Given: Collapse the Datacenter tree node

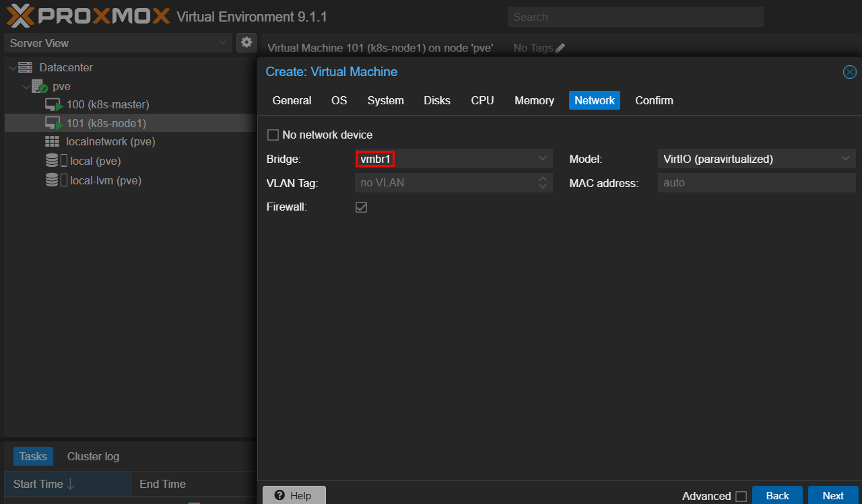Looking at the screenshot, I should [12, 67].
